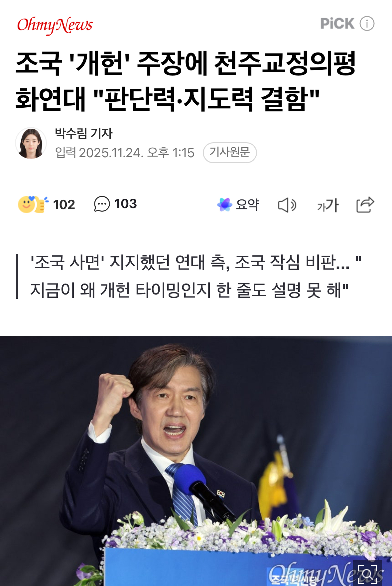The width and height of the screenshot is (392, 586).
Task: Open PiCK info circle icon
Action: click(x=367, y=24)
